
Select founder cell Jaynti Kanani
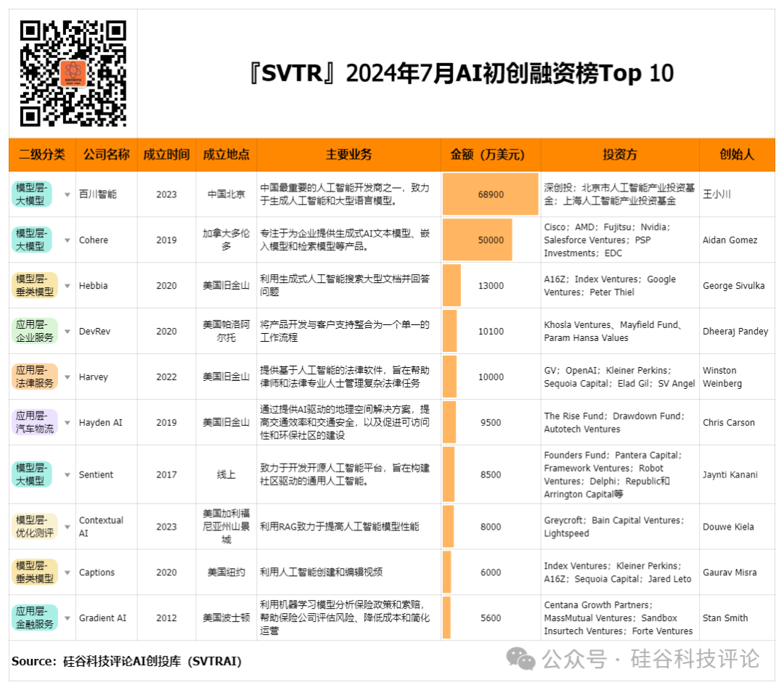point(737,475)
